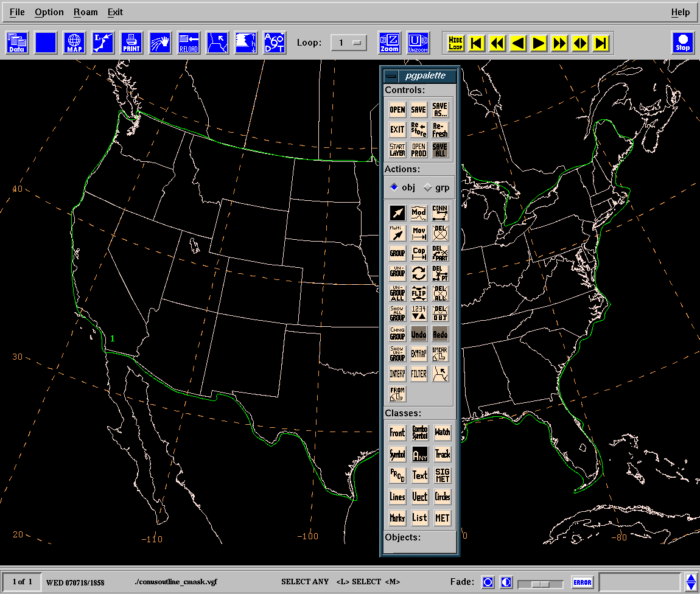Choose the Rotate action icon in pgpalette
The image size is (700, 594).
[419, 273]
